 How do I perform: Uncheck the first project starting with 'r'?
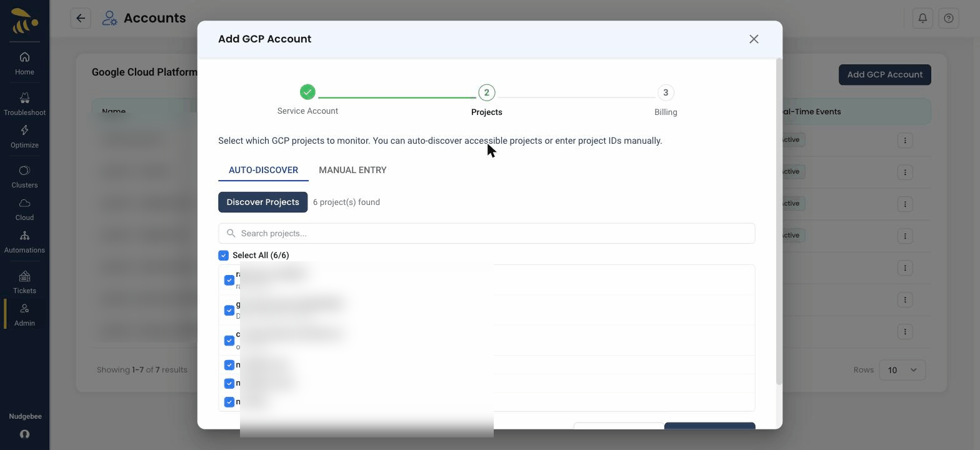(229, 280)
